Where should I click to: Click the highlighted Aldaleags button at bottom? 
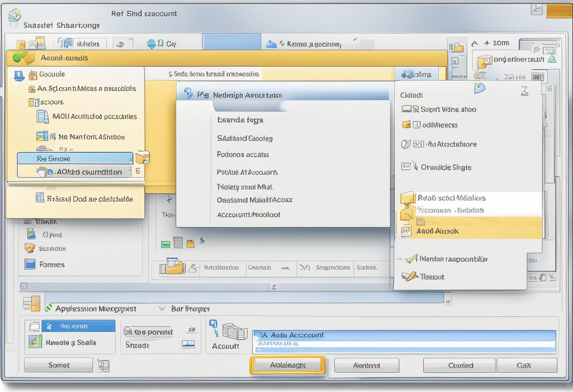(x=287, y=365)
